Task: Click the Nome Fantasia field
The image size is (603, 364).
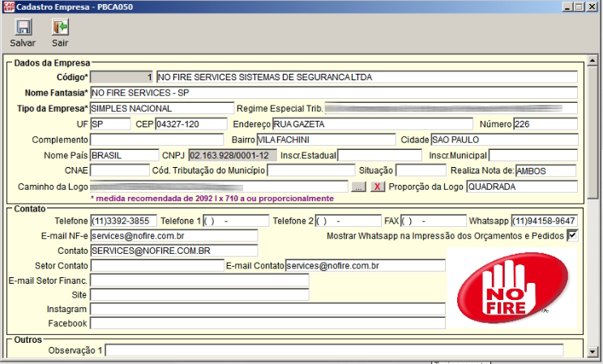Action: [334, 92]
